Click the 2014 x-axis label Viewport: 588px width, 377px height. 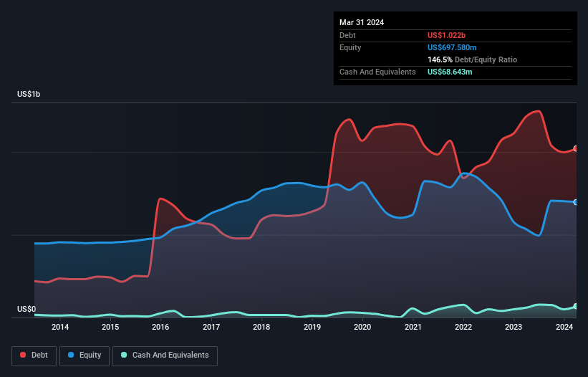pos(60,327)
